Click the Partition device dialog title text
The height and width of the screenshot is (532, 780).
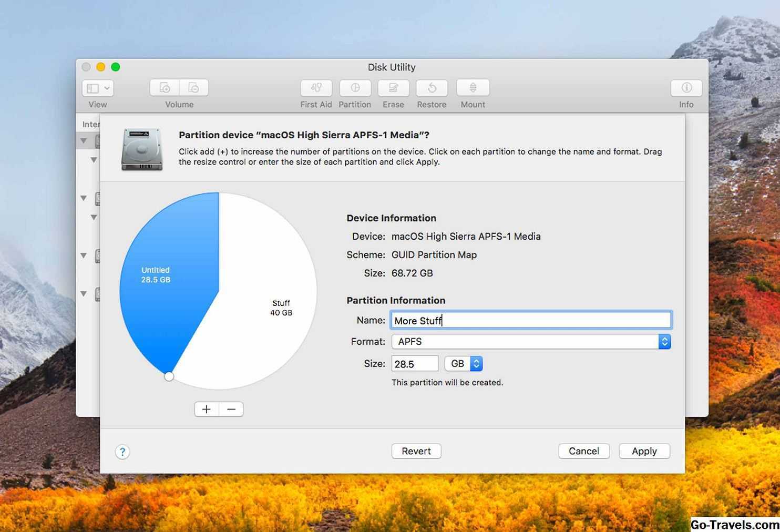(304, 135)
